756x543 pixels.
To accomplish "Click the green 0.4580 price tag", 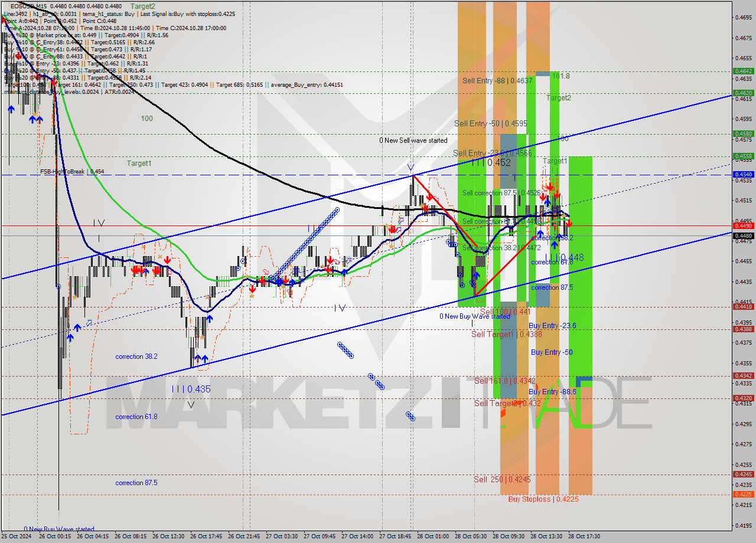I will click(742, 133).
